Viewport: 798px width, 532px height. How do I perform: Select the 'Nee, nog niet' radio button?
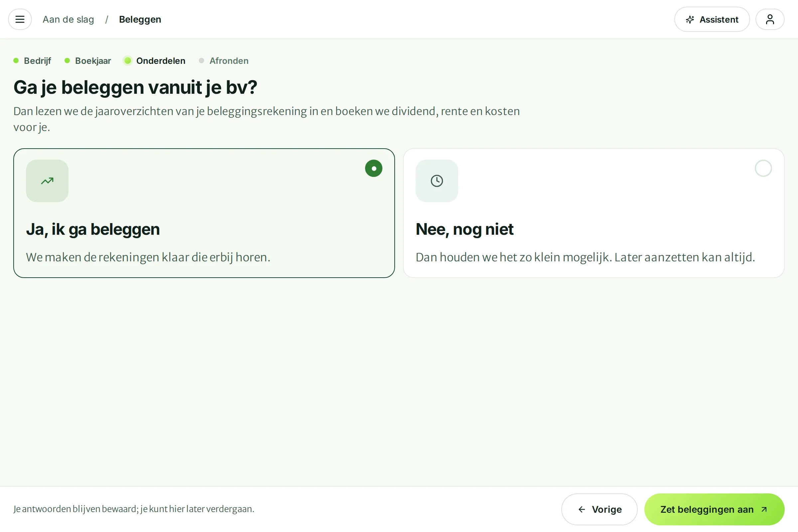pos(763,168)
